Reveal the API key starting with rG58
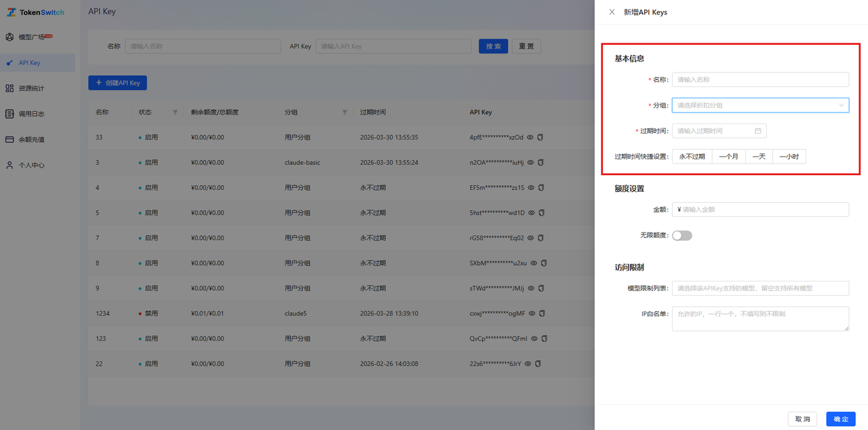This screenshot has width=868, height=430. click(x=532, y=238)
